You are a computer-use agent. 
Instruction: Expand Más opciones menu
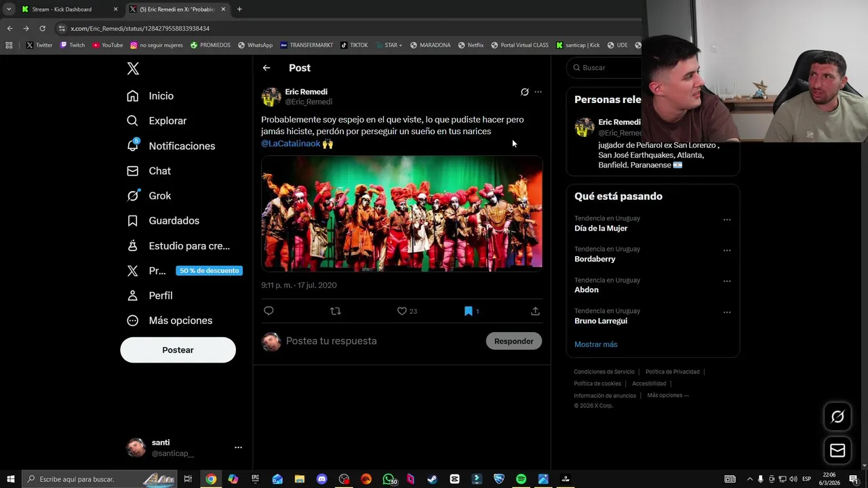(x=170, y=321)
